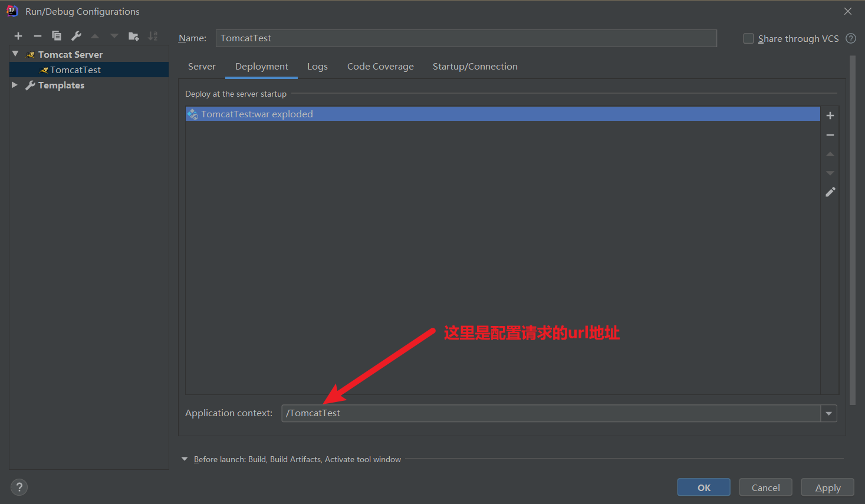The image size is (865, 504).
Task: Move deployment artifact down arrow
Action: tap(830, 173)
